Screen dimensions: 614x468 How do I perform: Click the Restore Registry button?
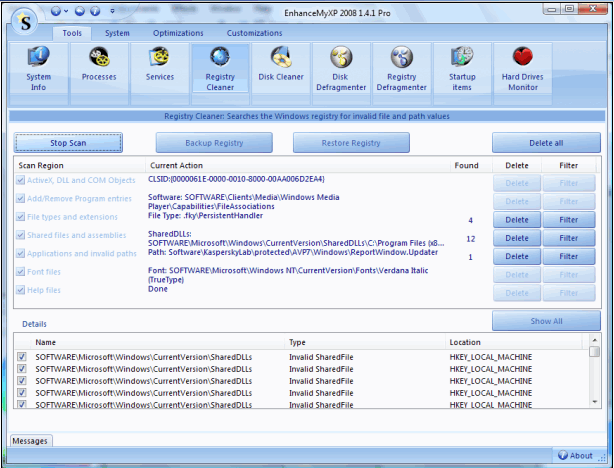click(351, 143)
